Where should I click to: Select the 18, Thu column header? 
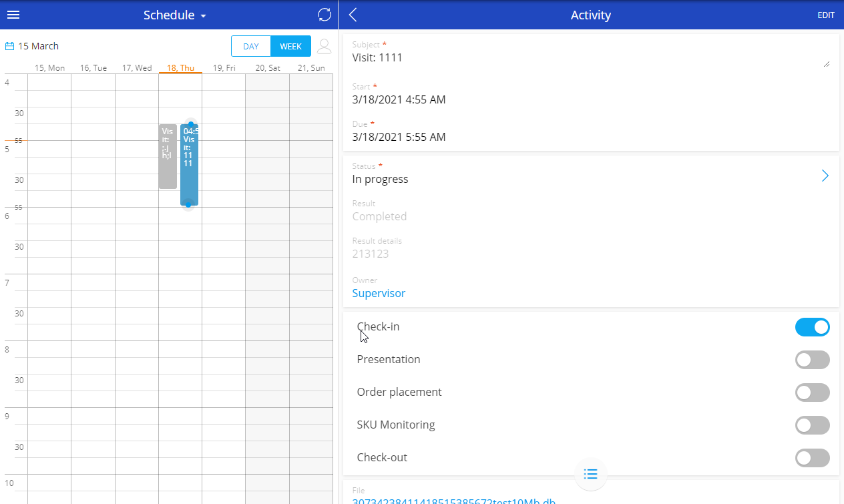(180, 68)
